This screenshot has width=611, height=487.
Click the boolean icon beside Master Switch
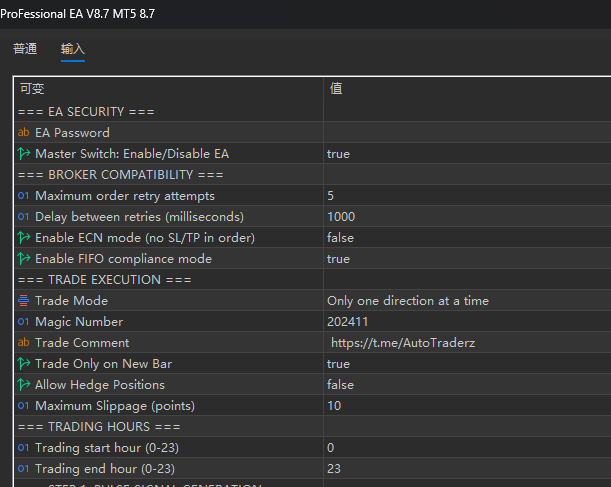point(24,154)
